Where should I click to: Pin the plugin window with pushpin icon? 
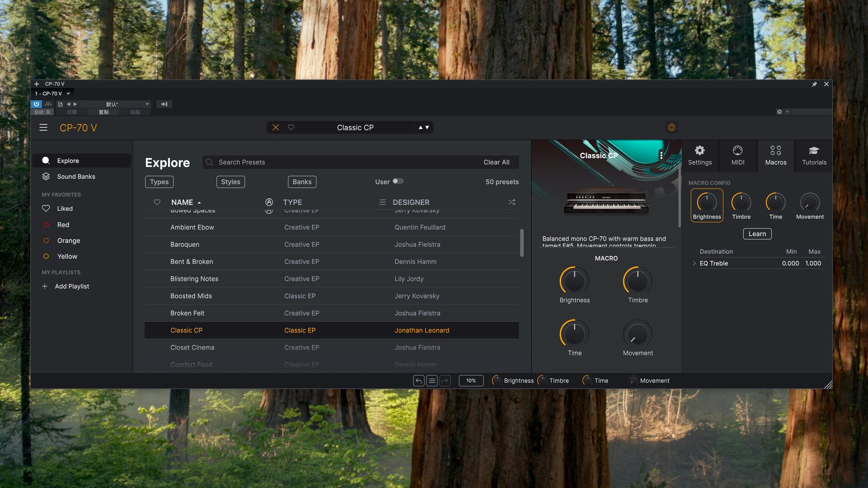pyautogui.click(x=814, y=84)
